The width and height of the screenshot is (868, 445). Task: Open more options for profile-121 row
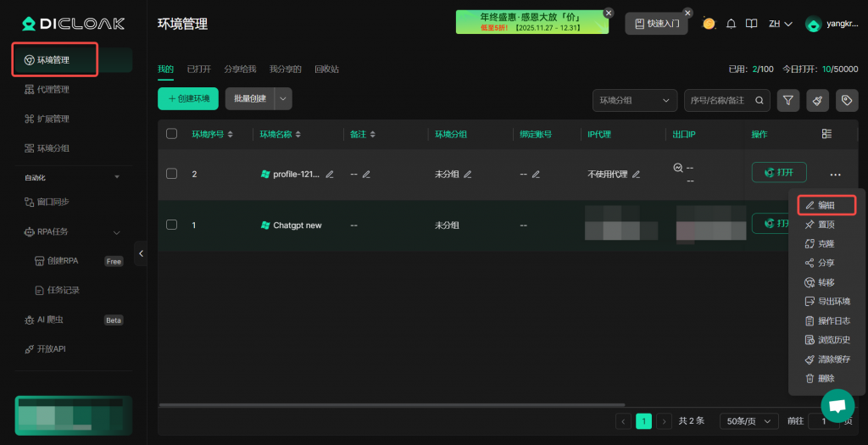click(836, 174)
